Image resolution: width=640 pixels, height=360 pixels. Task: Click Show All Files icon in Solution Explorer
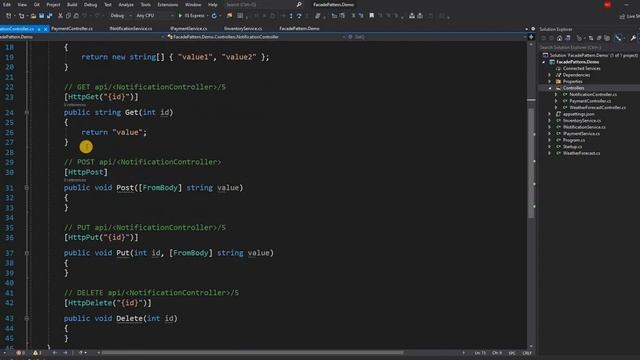pyautogui.click(x=607, y=38)
